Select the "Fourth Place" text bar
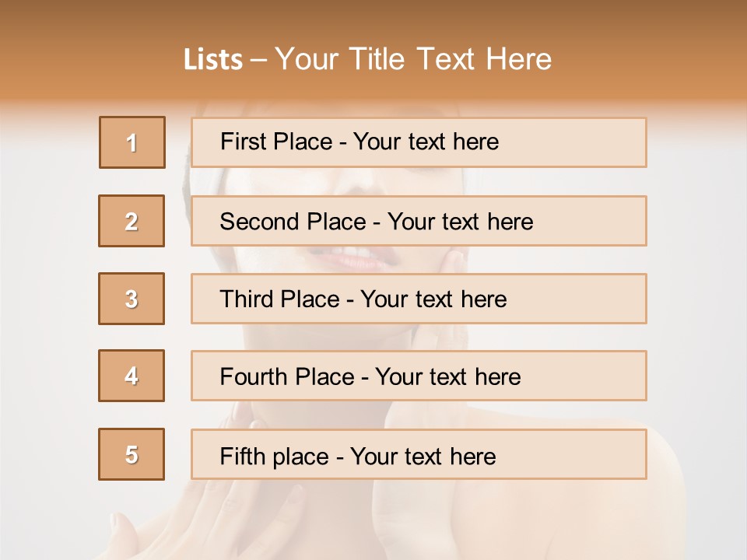Viewport: 747px width, 560px height. pos(419,376)
